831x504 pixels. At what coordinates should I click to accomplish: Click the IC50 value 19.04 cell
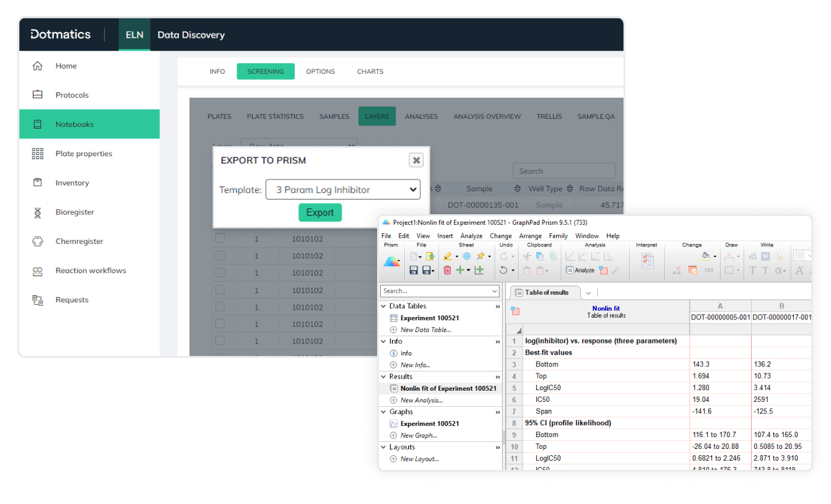pyautogui.click(x=720, y=400)
